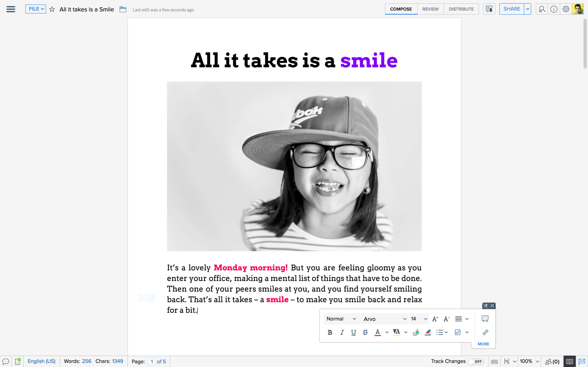Expand the Arvo font dropdown
This screenshot has width=588, height=367.
pos(385,319)
